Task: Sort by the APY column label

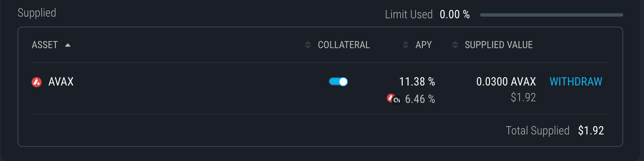Action: click(x=424, y=45)
